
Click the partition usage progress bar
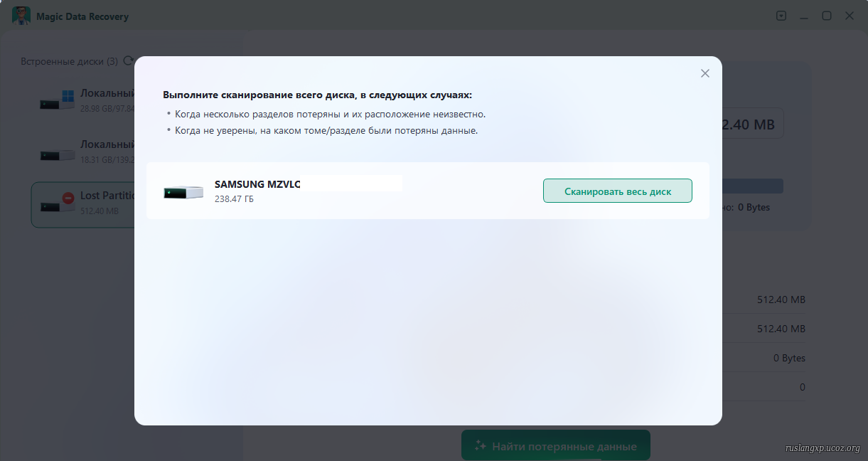click(752, 186)
